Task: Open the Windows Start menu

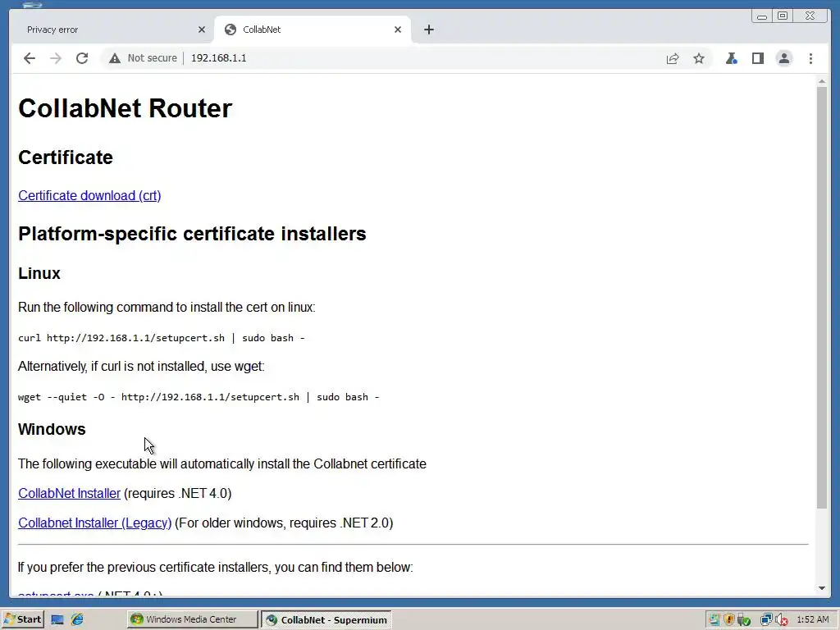Action: click(x=22, y=619)
